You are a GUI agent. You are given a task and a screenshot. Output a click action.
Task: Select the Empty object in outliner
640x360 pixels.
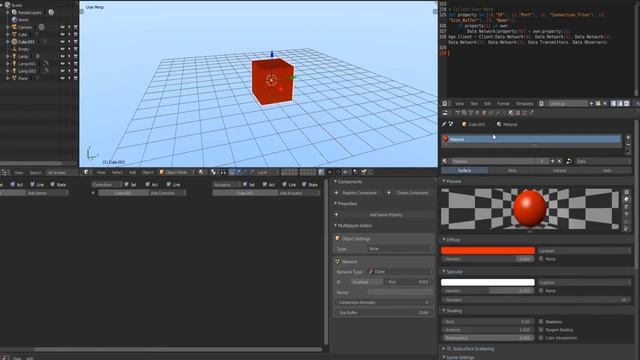click(24, 49)
